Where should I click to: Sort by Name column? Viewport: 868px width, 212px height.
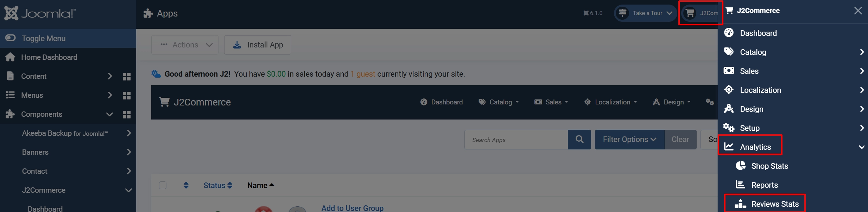(261, 185)
